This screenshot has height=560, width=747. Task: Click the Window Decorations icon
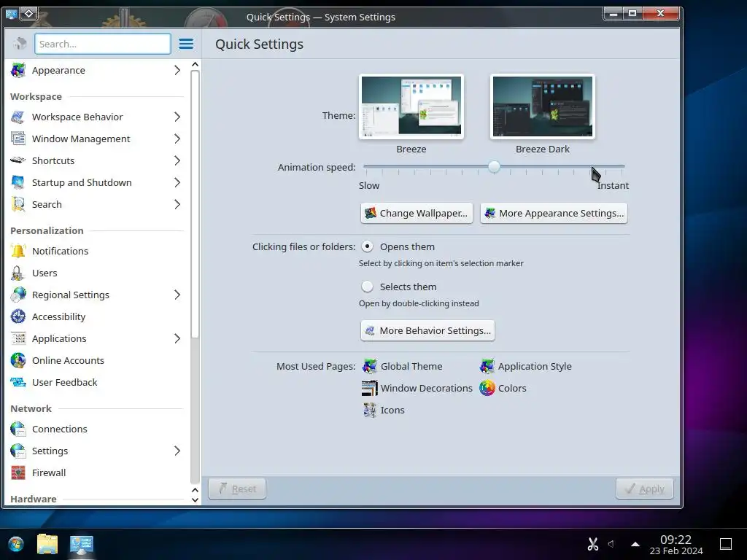(x=370, y=388)
